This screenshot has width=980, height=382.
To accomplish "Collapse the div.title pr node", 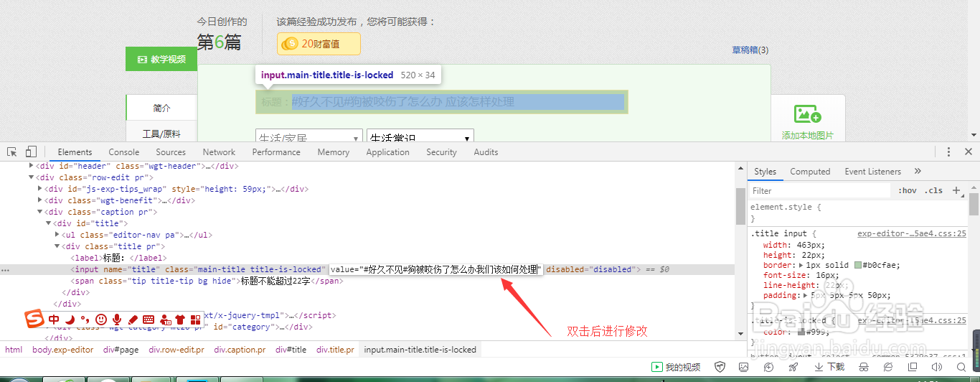I will coord(57,246).
